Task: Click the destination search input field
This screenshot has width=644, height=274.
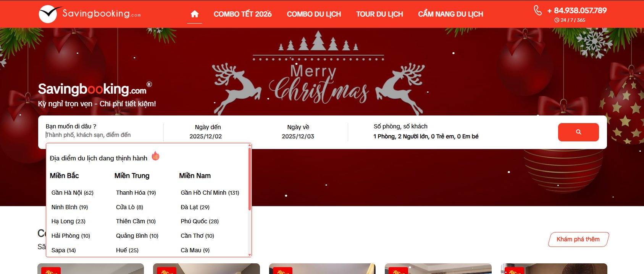Action: pos(103,135)
